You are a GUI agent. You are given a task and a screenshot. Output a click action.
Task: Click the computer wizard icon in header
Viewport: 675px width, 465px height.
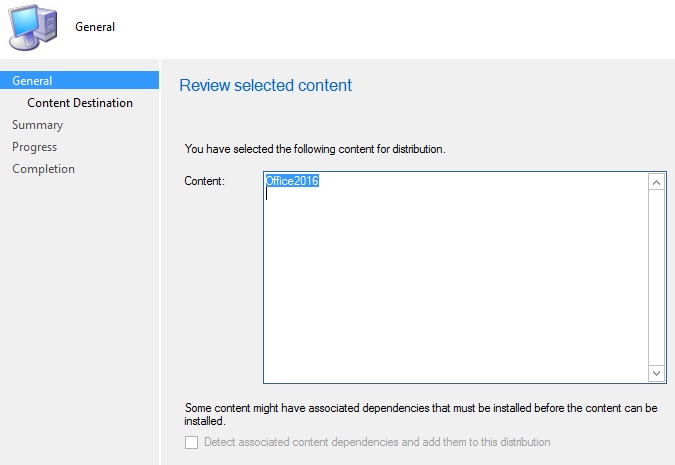[34, 25]
